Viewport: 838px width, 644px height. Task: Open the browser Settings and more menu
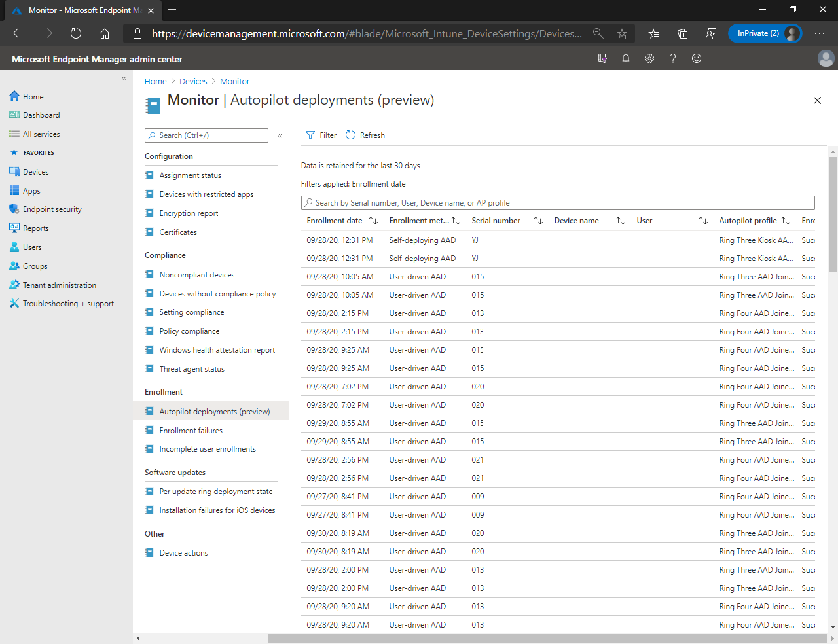click(820, 33)
